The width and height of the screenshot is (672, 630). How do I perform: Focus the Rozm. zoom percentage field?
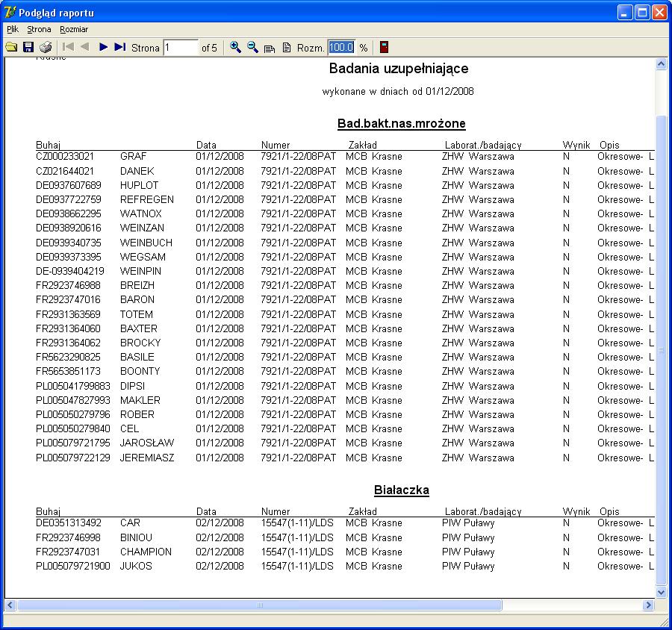(x=341, y=48)
